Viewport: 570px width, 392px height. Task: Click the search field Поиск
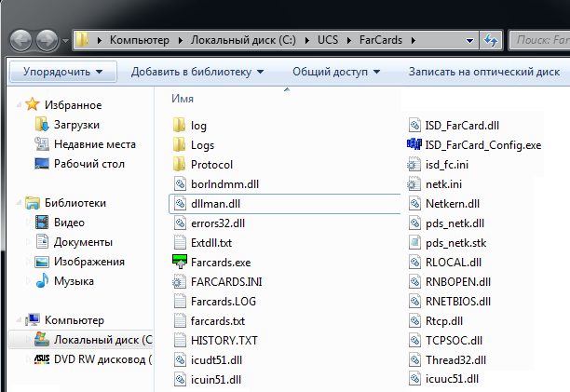(x=540, y=41)
